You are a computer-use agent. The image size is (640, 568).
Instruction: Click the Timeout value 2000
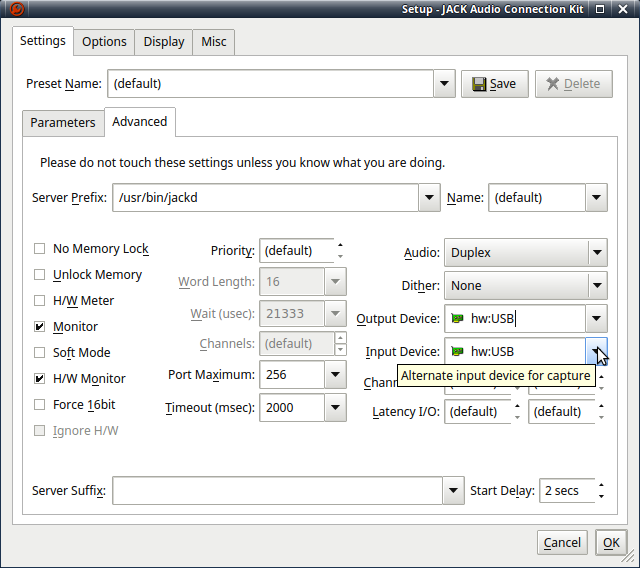292,407
